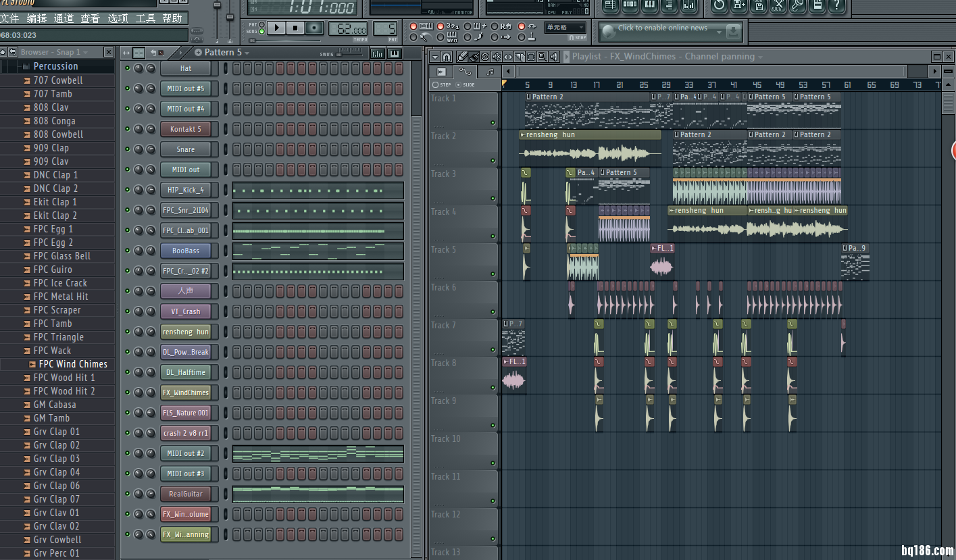Toggle the Playlist snap magnet icon

pyautogui.click(x=447, y=56)
